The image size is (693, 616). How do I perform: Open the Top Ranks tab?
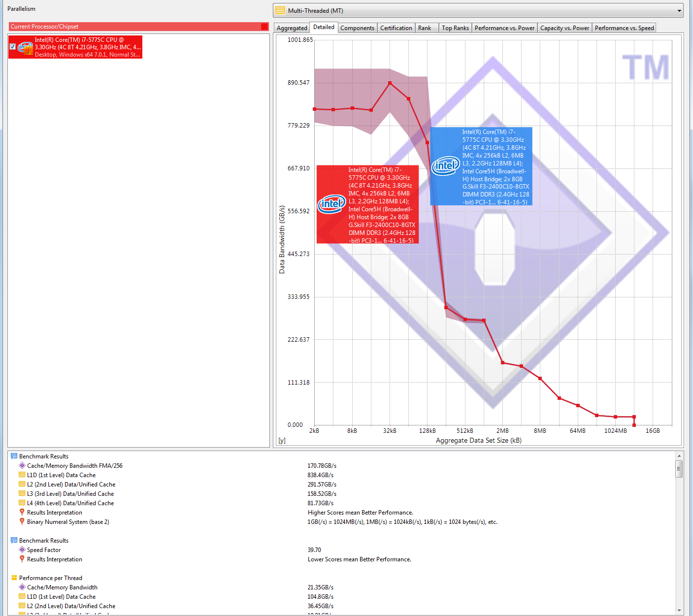pos(455,28)
